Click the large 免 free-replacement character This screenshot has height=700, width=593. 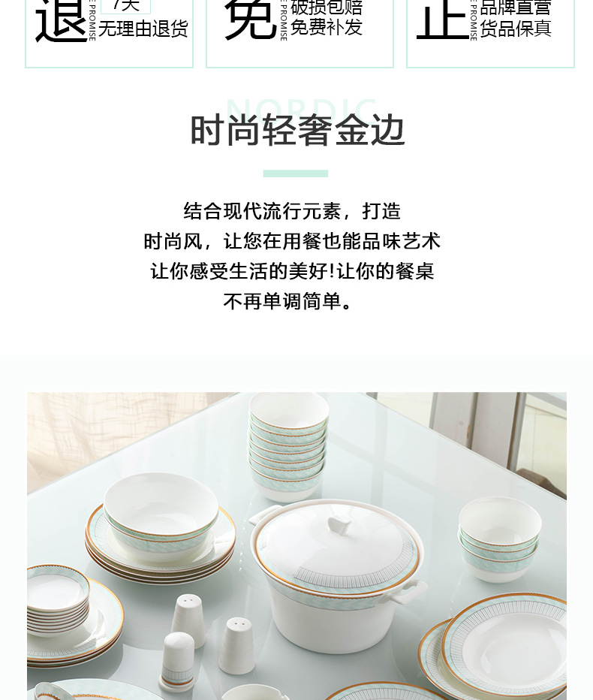(x=251, y=20)
